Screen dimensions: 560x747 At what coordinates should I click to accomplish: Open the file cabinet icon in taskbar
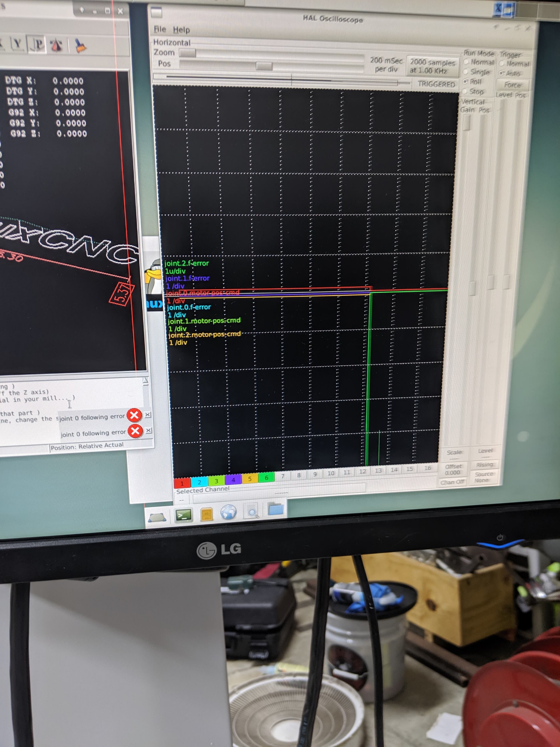206,514
